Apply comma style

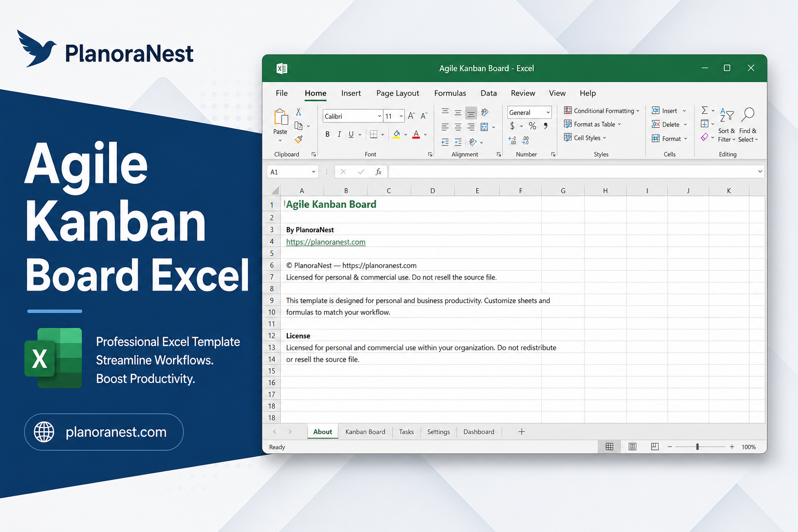click(x=546, y=126)
